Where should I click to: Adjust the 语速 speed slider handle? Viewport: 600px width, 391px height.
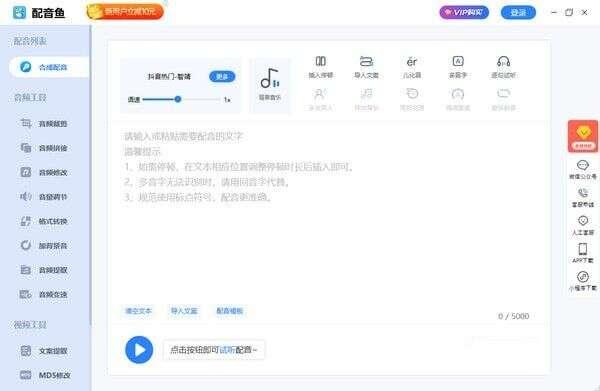tap(178, 99)
